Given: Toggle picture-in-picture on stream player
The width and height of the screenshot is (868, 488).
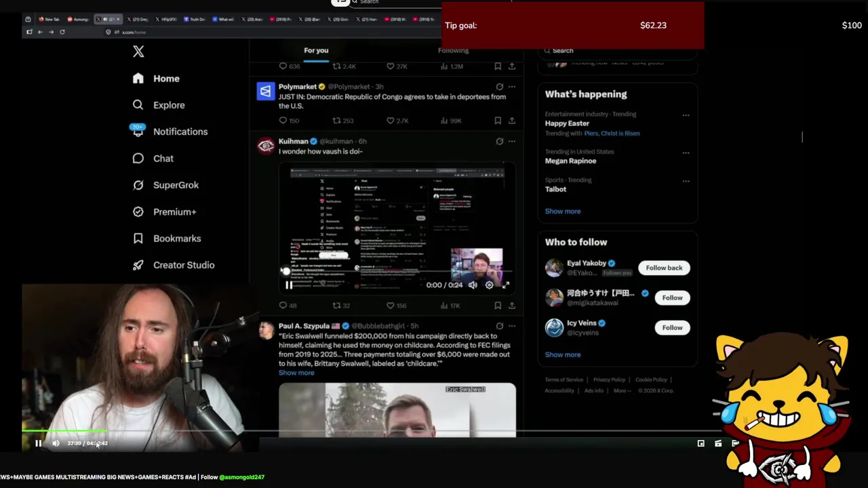Looking at the screenshot, I should coord(701,443).
